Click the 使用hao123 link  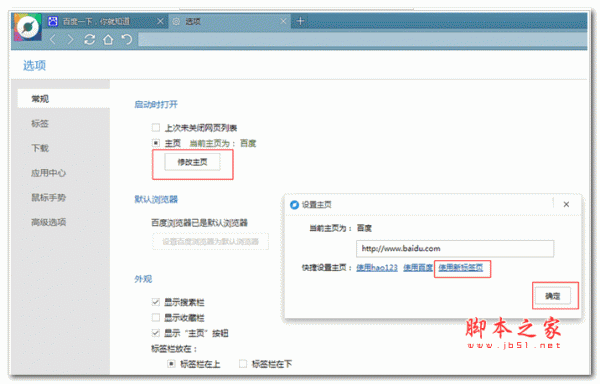[x=377, y=267]
